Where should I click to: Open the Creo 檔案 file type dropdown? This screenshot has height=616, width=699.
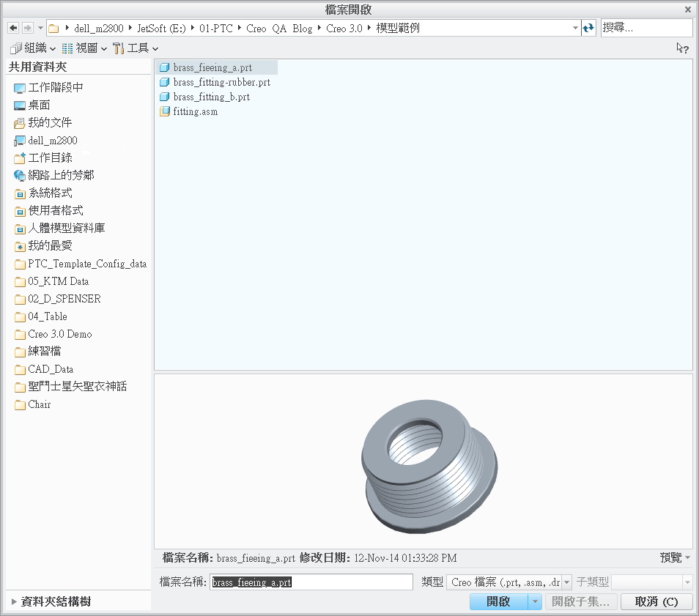(x=566, y=582)
